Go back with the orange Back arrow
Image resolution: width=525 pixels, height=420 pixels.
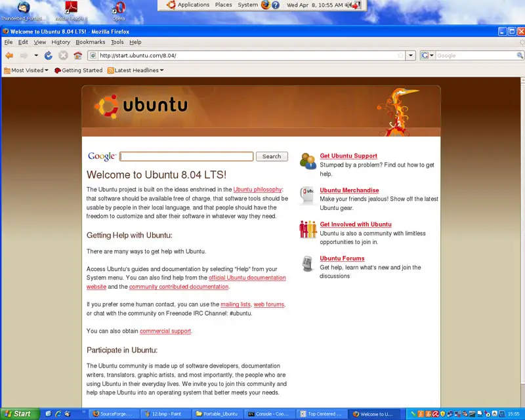(x=9, y=56)
